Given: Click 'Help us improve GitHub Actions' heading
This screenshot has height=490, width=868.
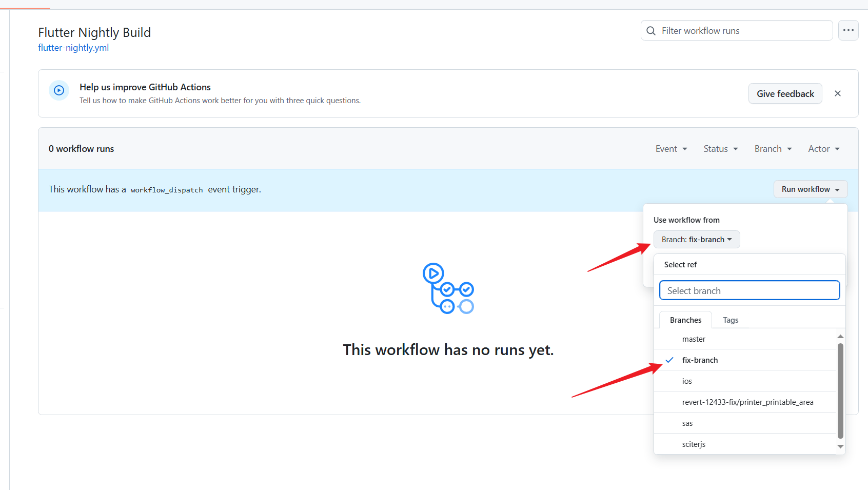Looking at the screenshot, I should coord(145,87).
